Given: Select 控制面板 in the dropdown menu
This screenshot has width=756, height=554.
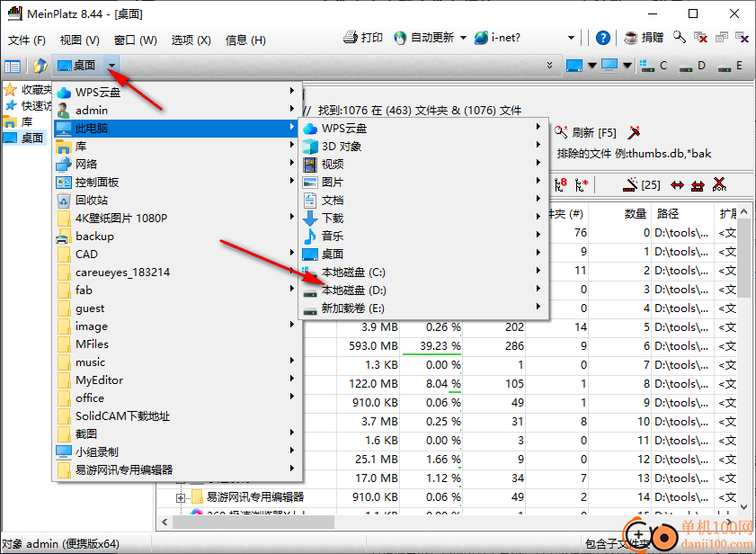Looking at the screenshot, I should (x=177, y=183).
